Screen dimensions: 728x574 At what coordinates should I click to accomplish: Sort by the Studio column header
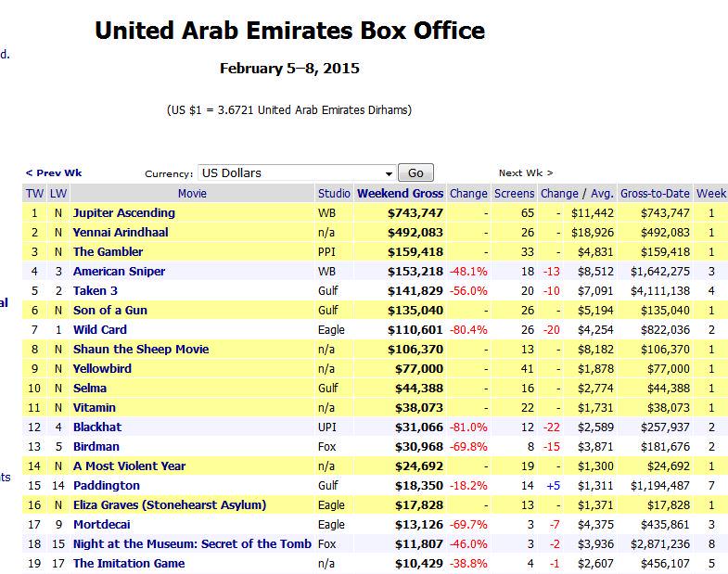(334, 193)
